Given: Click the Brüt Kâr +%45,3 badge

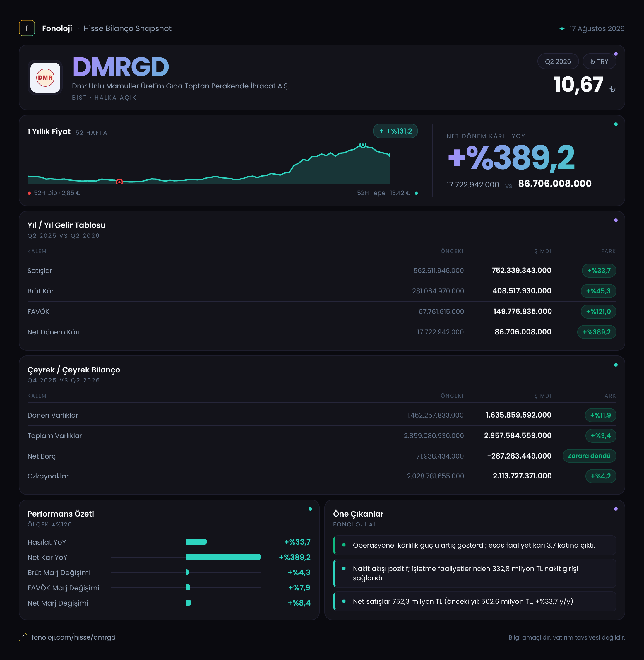Looking at the screenshot, I should [598, 291].
